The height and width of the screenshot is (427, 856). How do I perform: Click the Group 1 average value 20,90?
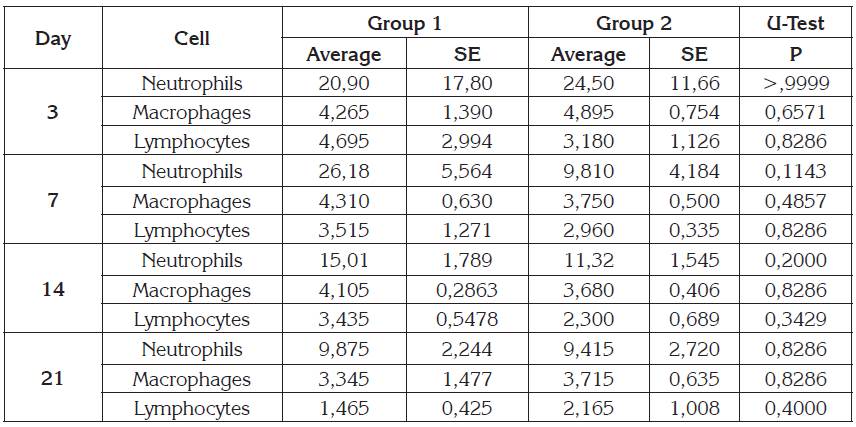click(x=343, y=83)
